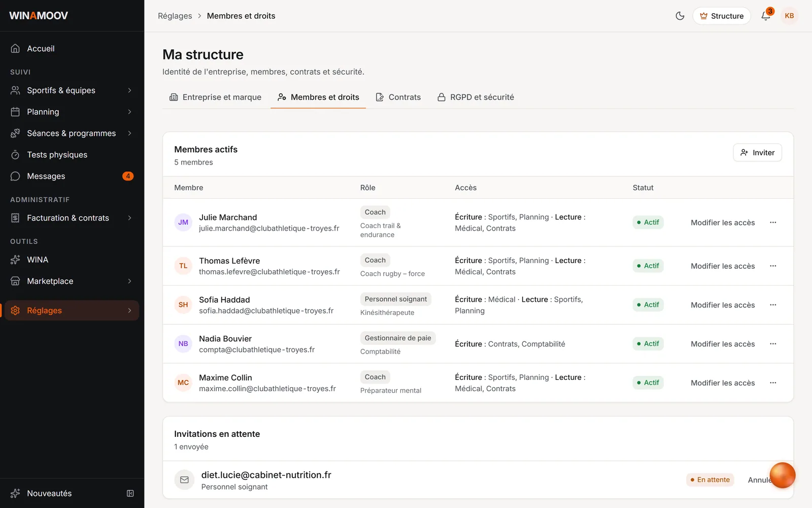The image size is (812, 508).
Task: Open more options for Julie Marchand
Action: [773, 223]
